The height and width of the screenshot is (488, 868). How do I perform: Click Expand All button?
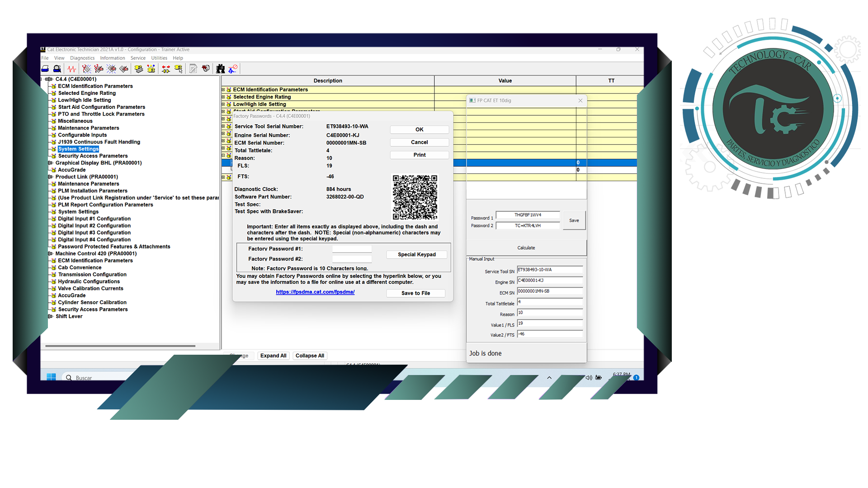tap(274, 356)
